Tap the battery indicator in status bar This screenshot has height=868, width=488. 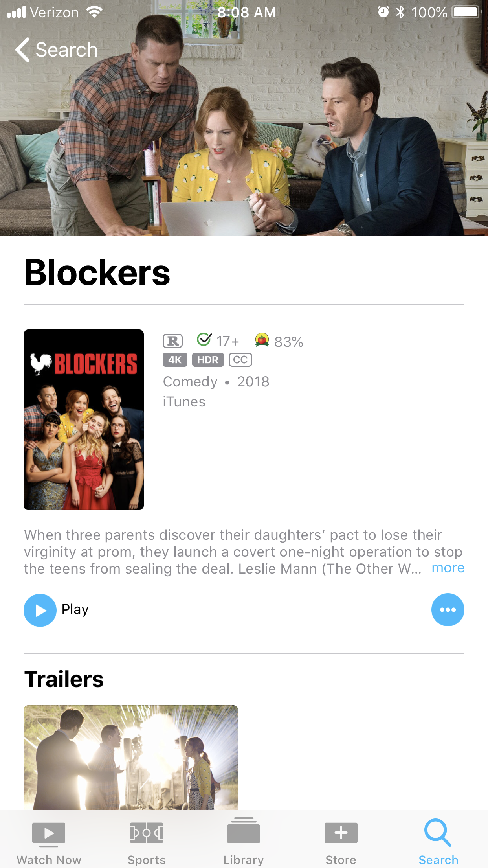pos(466,12)
